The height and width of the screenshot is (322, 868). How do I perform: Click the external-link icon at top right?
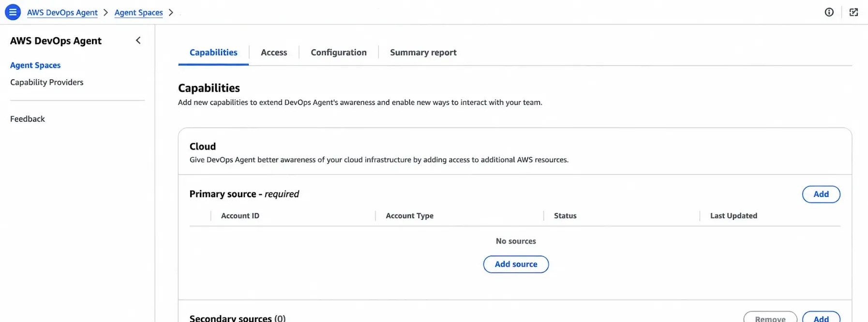(854, 12)
